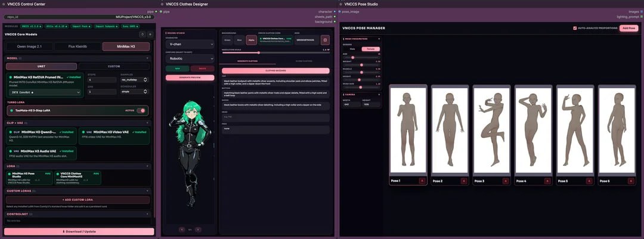Click the randomize seed icon in Clothes Designer
The height and width of the screenshot is (239, 644).
[325, 41]
